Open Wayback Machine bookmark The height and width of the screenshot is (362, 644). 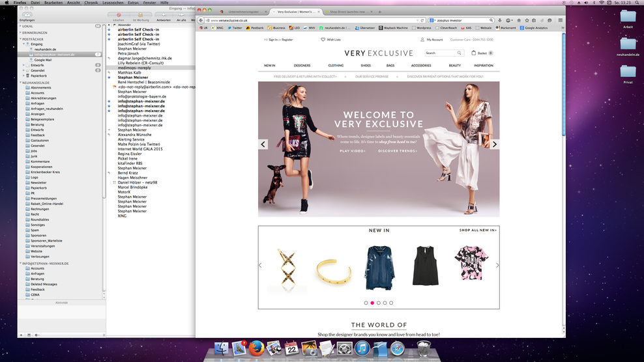click(394, 28)
